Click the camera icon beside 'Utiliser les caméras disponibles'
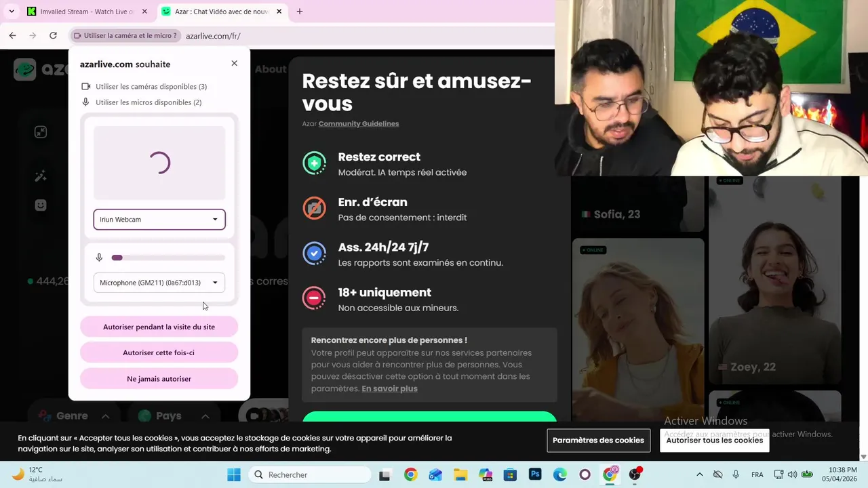Screen dimensions: 868x488 86,87
